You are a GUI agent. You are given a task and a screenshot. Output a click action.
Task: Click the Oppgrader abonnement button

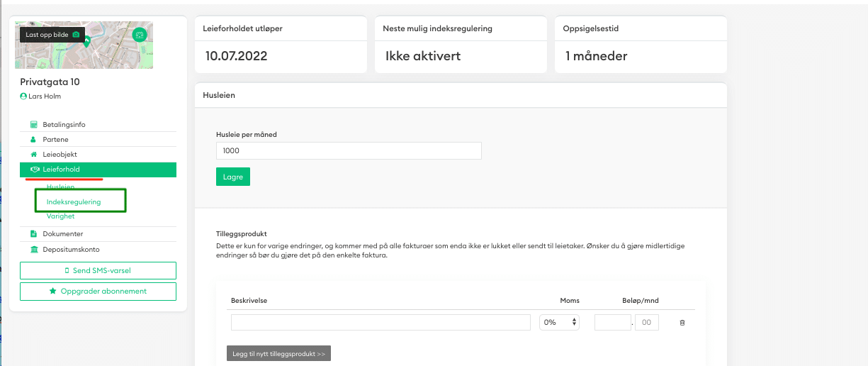click(98, 292)
